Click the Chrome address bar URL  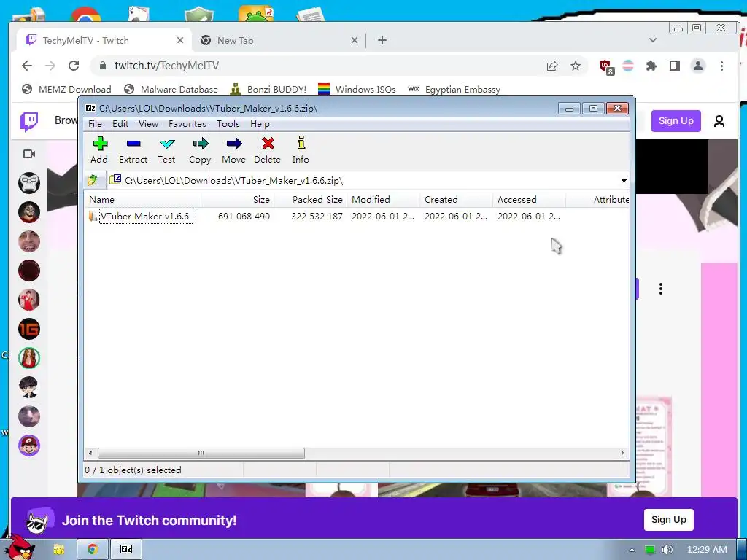click(167, 66)
